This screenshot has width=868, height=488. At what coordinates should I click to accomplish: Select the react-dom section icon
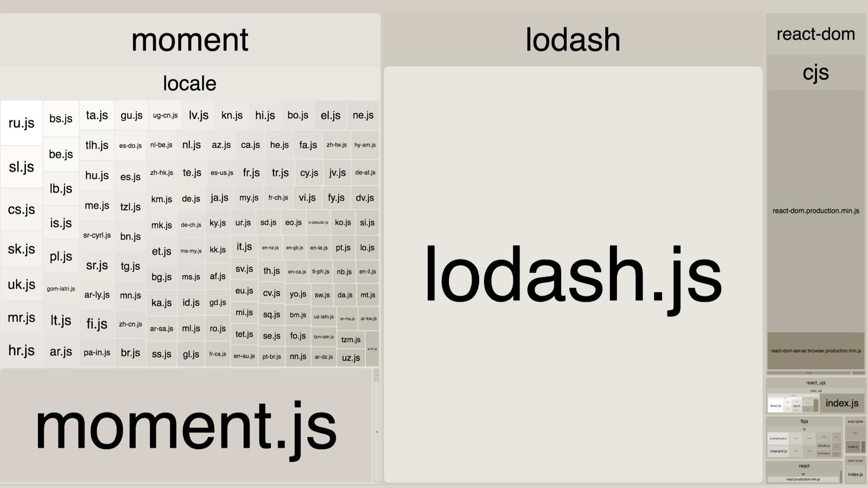click(815, 33)
